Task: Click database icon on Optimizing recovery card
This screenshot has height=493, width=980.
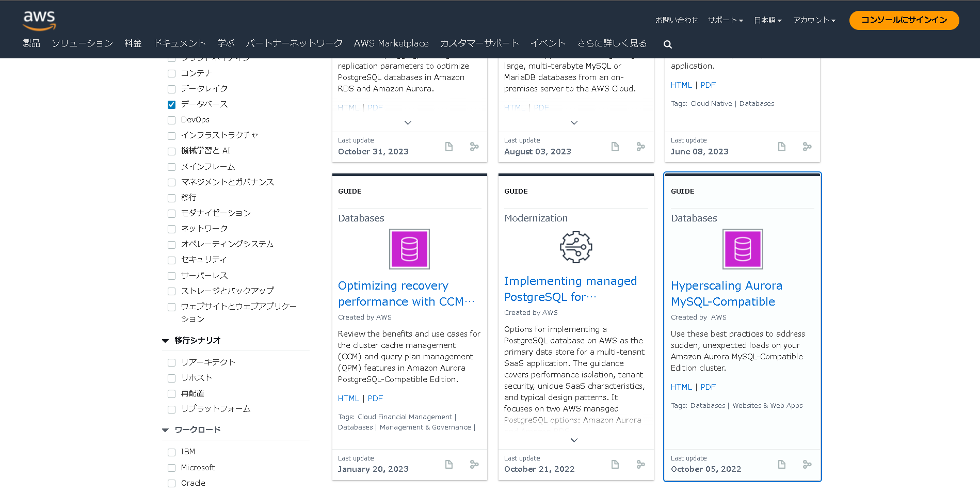Action: [409, 249]
